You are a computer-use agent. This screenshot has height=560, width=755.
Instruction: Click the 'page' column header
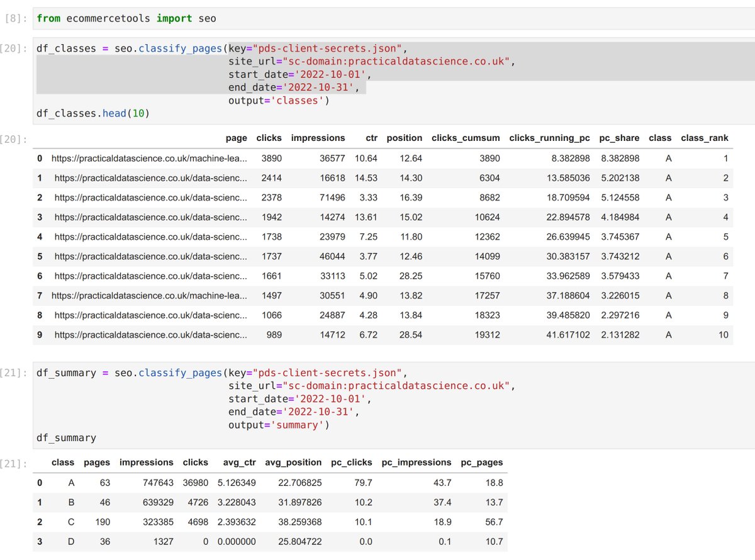(x=237, y=138)
